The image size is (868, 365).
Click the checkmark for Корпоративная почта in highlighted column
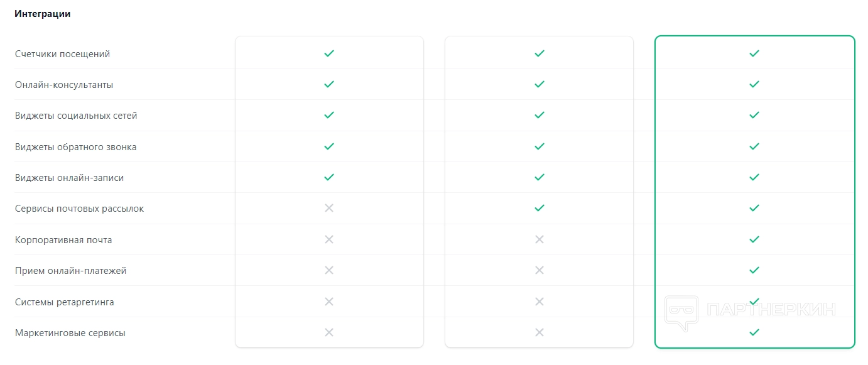click(754, 239)
